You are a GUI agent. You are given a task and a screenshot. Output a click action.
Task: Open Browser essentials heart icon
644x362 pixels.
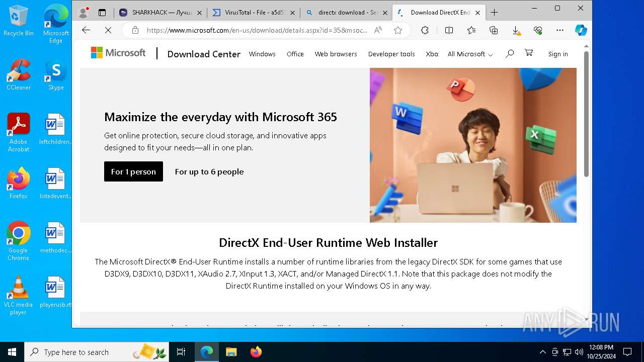538,30
